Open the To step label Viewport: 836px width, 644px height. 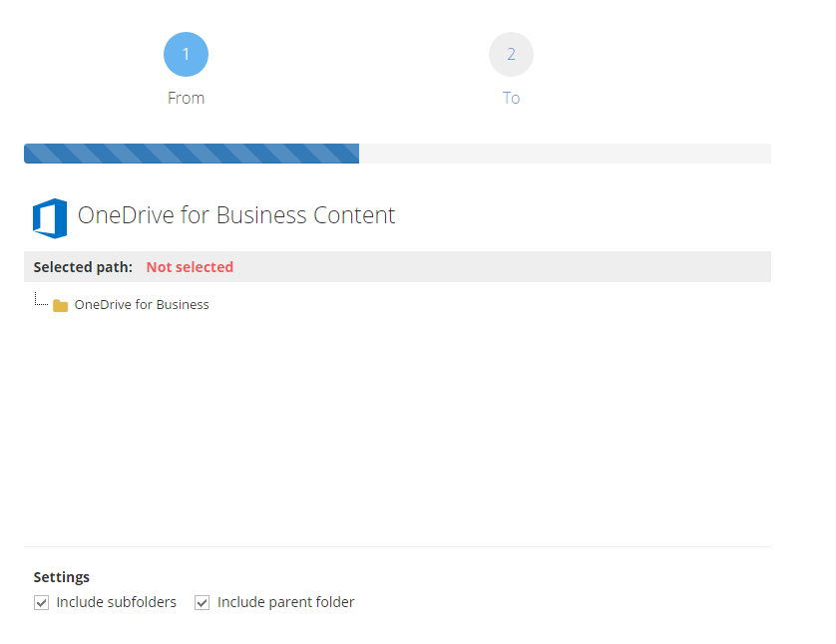click(511, 98)
